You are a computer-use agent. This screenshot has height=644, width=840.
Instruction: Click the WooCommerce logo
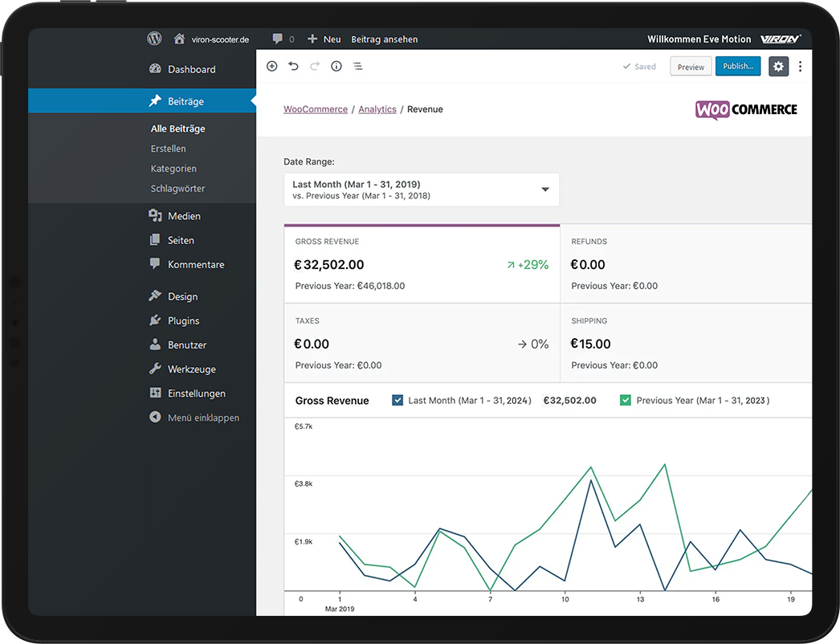click(x=746, y=110)
